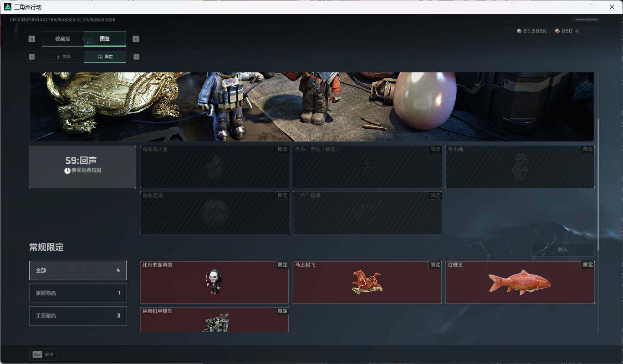The width and height of the screenshot is (623, 364).
Task: Open the locked 手办·劳拉 card
Action: point(367,167)
